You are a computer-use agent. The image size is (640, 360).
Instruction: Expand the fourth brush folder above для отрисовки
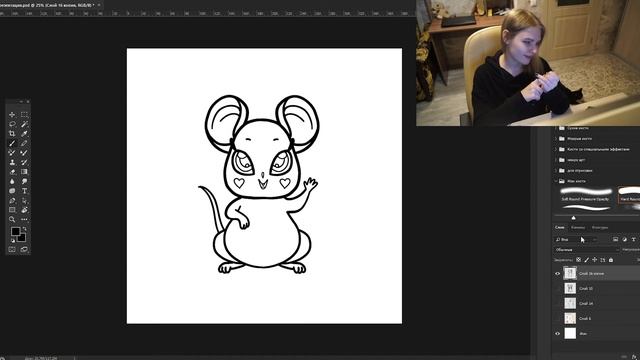pyautogui.click(x=556, y=160)
